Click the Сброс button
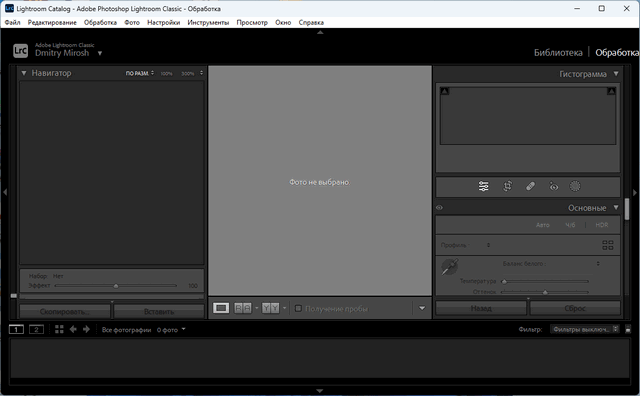Image resolution: width=640 pixels, height=396 pixels. 575,308
